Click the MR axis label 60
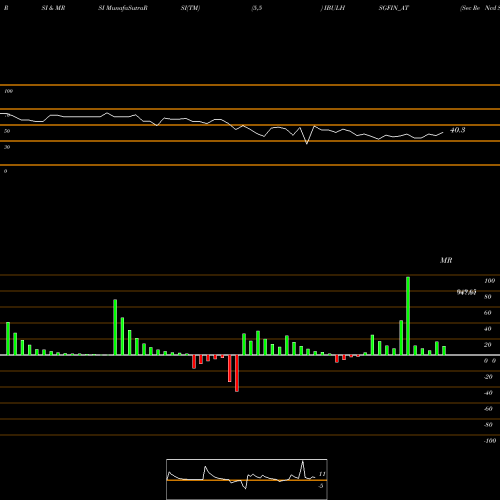Viewport: 500px width, 500px height. point(488,313)
